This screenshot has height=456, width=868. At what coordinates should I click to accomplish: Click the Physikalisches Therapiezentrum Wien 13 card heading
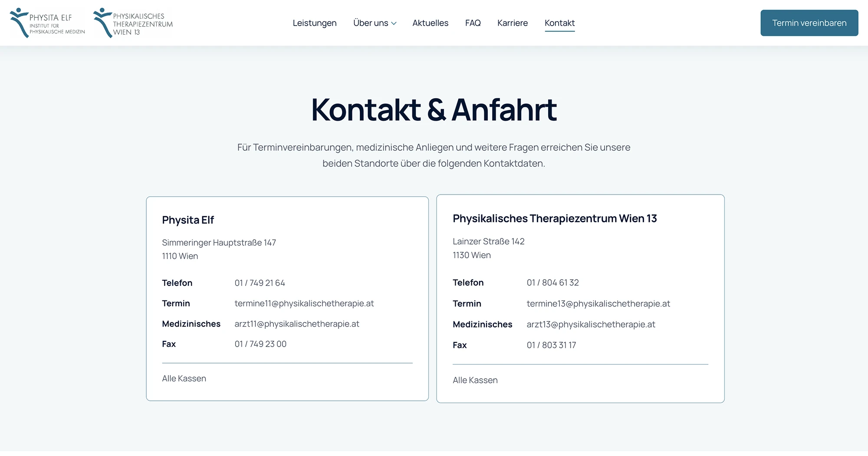[555, 218]
